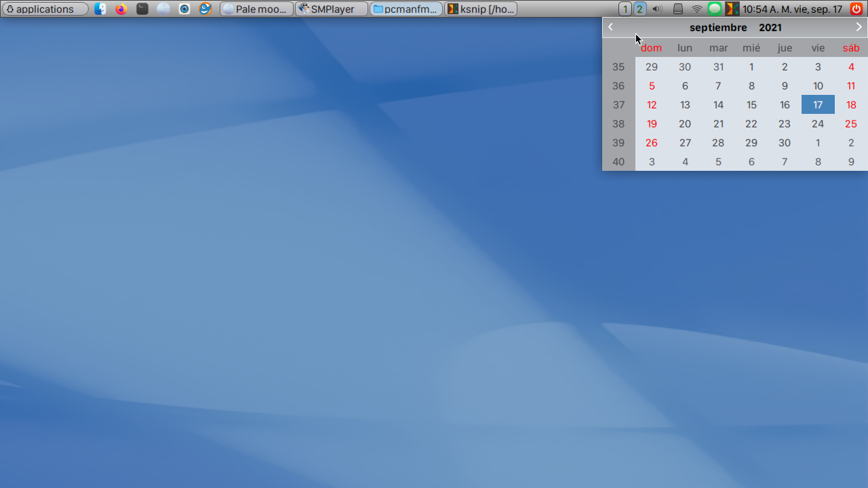Select date 15 in the calendar
This screenshot has height=488, width=868.
point(751,104)
